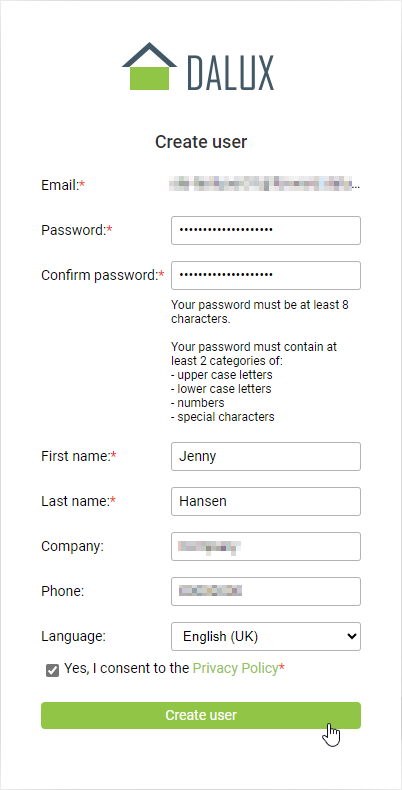This screenshot has height=790, width=402.
Task: Tick the Privacy Policy consent checkbox
Action: click(x=52, y=670)
